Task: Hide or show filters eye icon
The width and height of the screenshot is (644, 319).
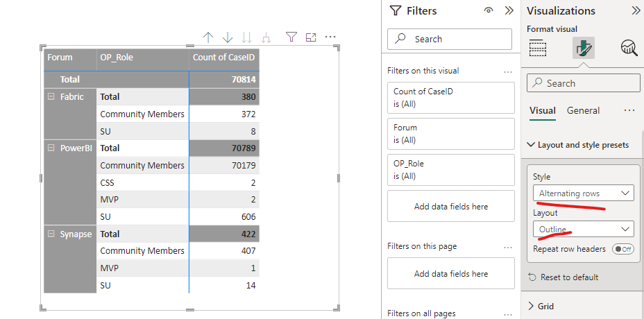Action: click(x=489, y=10)
